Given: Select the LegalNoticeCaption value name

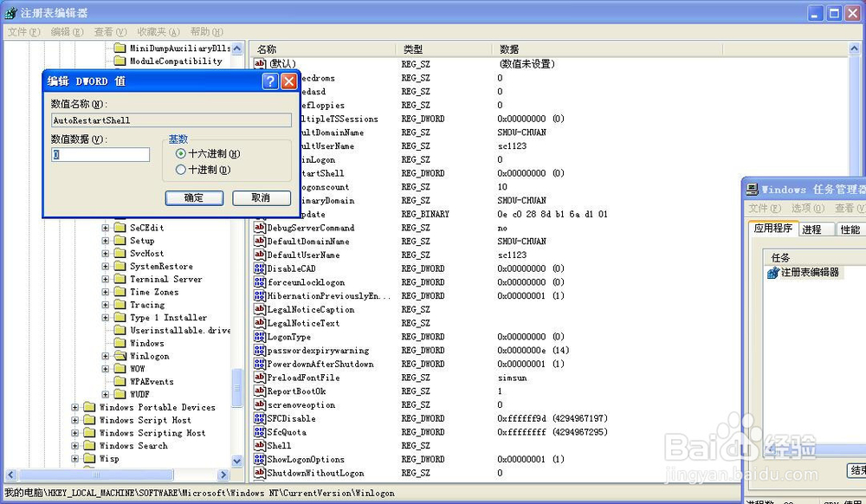Looking at the screenshot, I should 311,309.
